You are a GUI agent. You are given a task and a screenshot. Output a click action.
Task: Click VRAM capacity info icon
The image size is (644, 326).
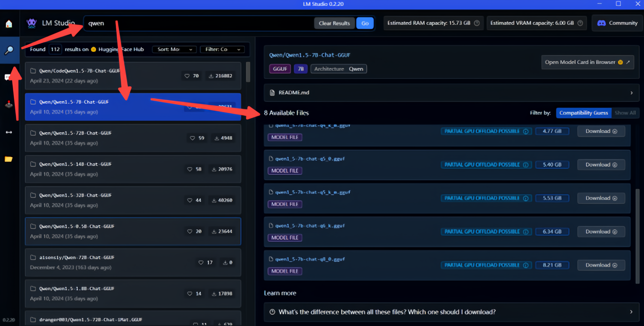pyautogui.click(x=580, y=23)
